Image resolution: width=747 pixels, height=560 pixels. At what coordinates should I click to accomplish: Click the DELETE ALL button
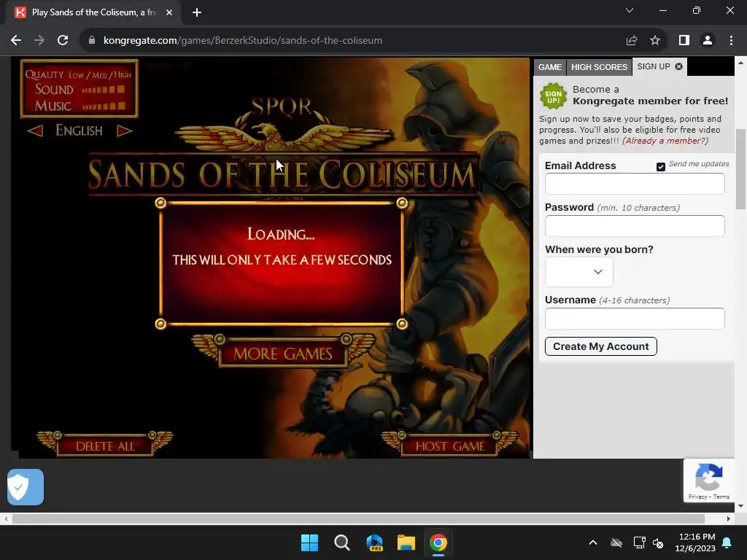[x=105, y=446]
